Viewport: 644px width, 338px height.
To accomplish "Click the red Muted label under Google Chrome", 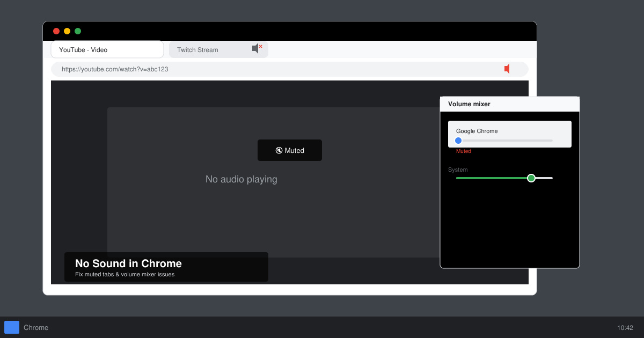I will 464,151.
